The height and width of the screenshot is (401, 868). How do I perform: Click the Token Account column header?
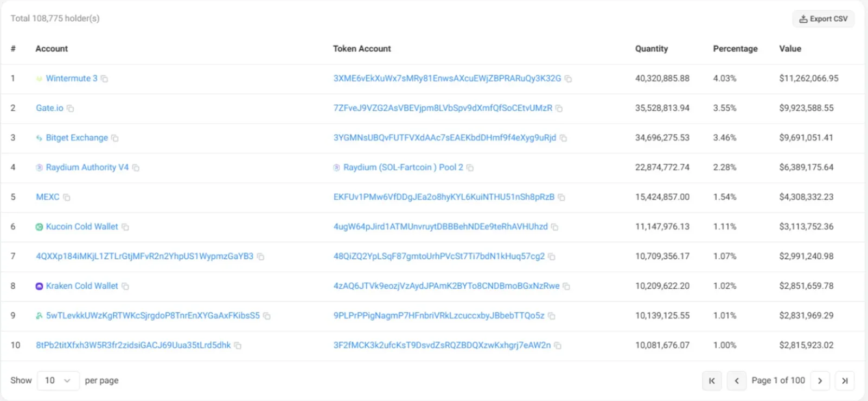click(x=362, y=49)
